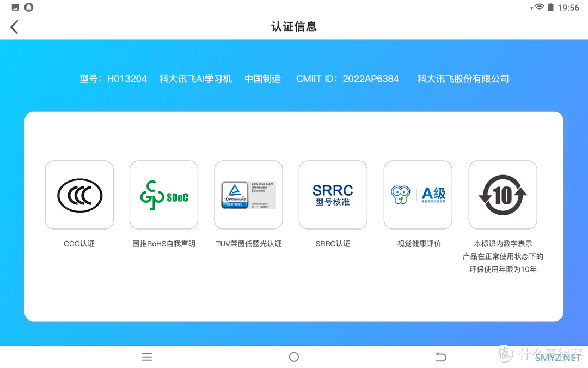Screen dimensions: 588x368
Task: Tap the circular home navigation button
Action: (294, 357)
